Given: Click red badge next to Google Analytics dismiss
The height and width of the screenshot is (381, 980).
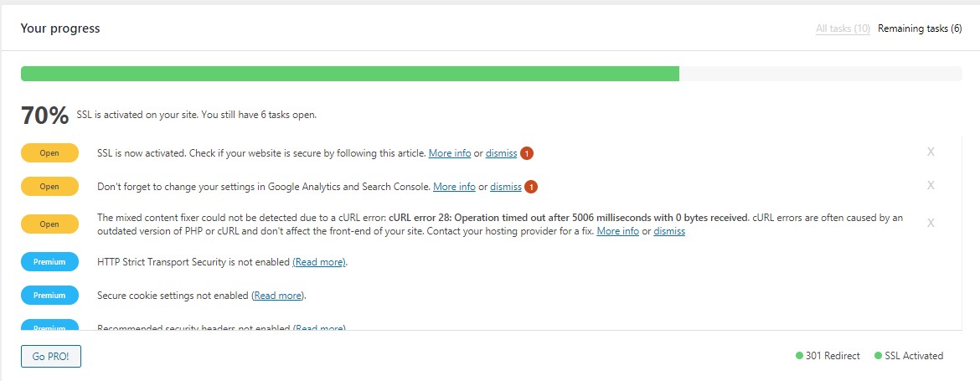Looking at the screenshot, I should [x=531, y=187].
